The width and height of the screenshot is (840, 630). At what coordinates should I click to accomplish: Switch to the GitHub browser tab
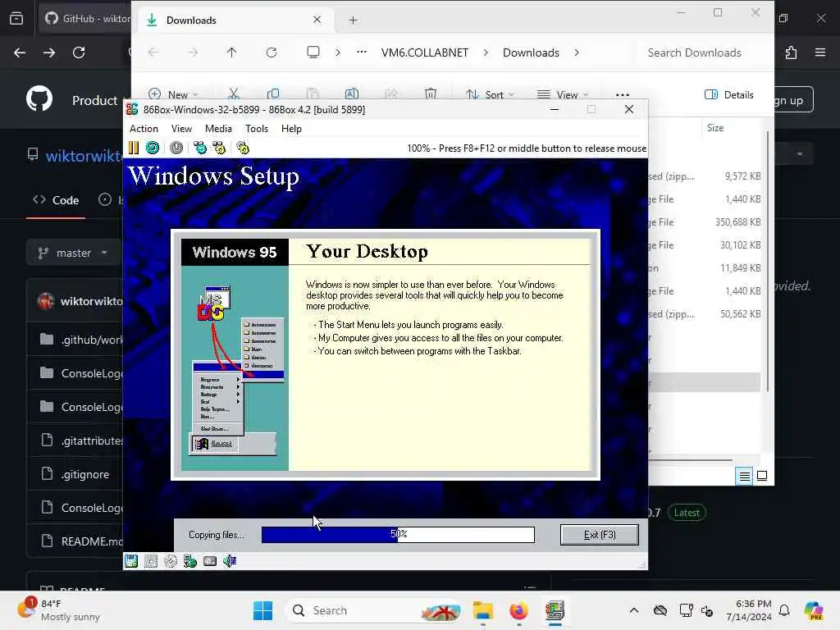[x=85, y=19]
